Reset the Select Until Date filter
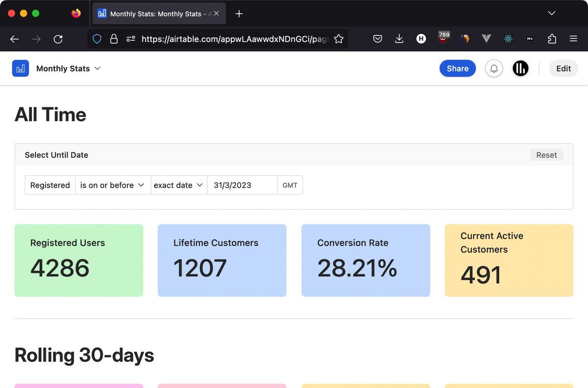 [546, 155]
